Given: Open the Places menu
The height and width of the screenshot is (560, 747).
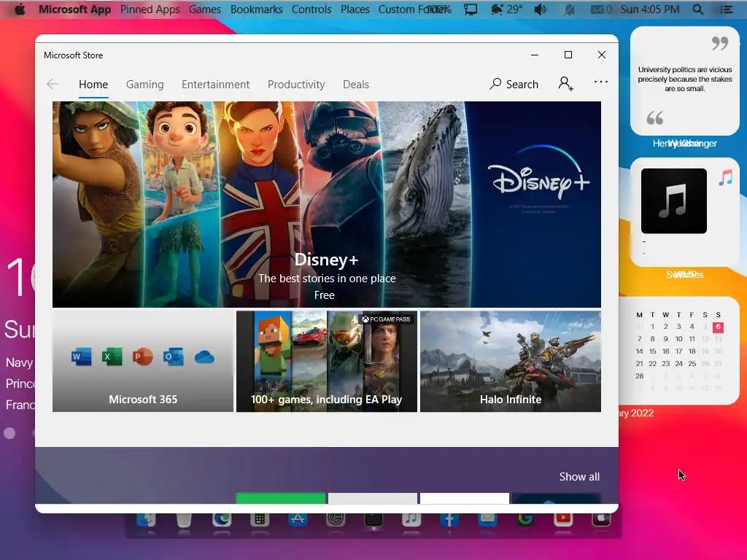Looking at the screenshot, I should (x=355, y=9).
